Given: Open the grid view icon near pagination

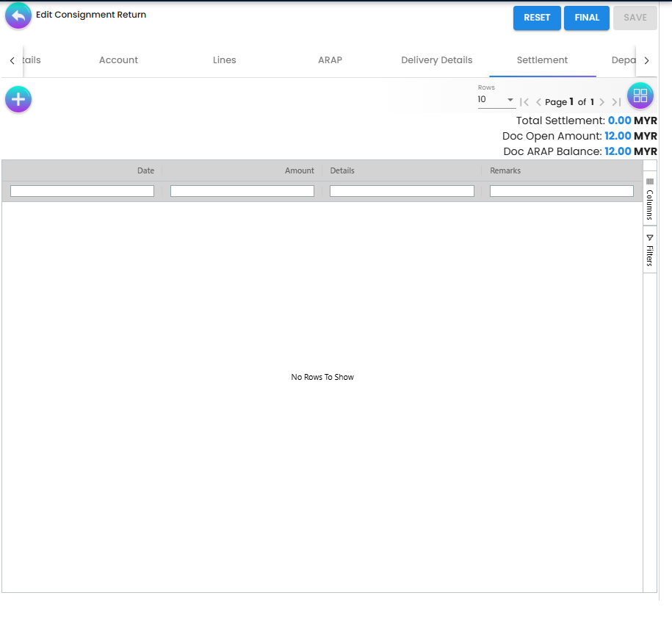Looking at the screenshot, I should point(640,95).
